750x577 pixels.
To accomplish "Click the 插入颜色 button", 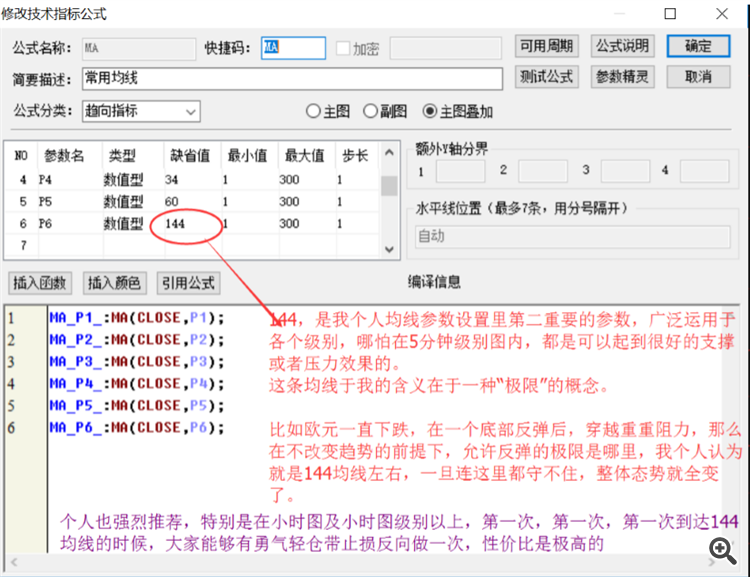I will (x=114, y=283).
